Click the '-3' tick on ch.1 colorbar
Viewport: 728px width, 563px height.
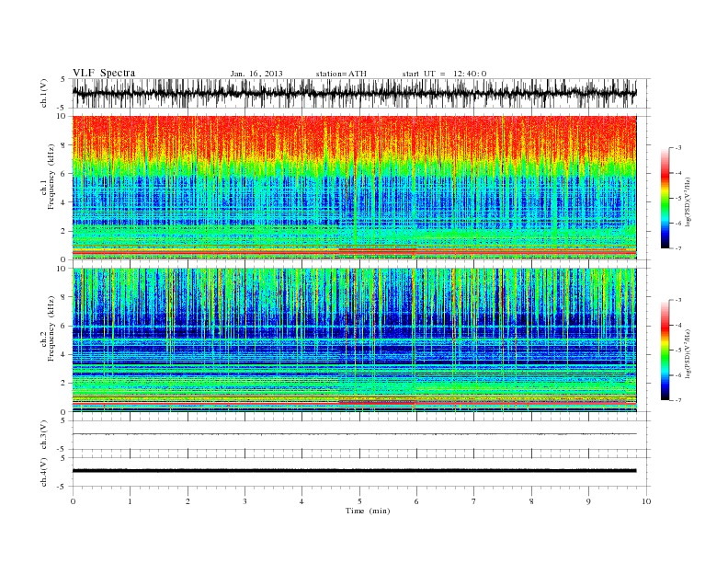(678, 148)
